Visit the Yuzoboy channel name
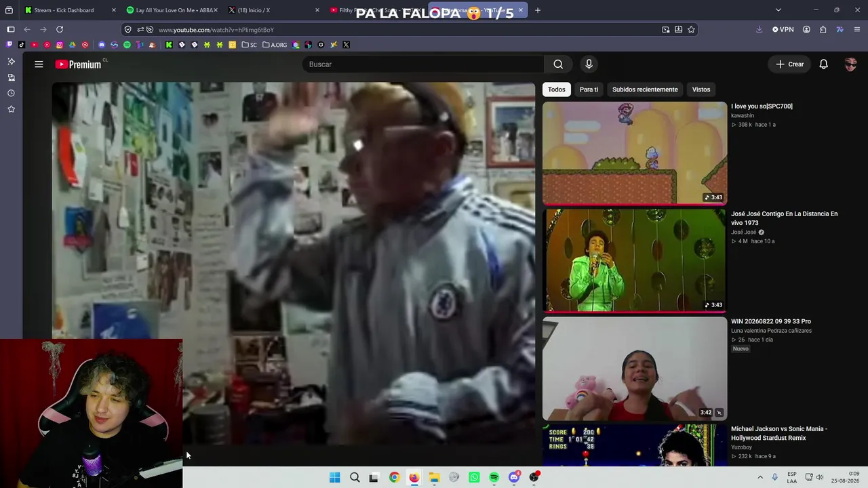Image resolution: width=868 pixels, height=488 pixels. pyautogui.click(x=741, y=447)
